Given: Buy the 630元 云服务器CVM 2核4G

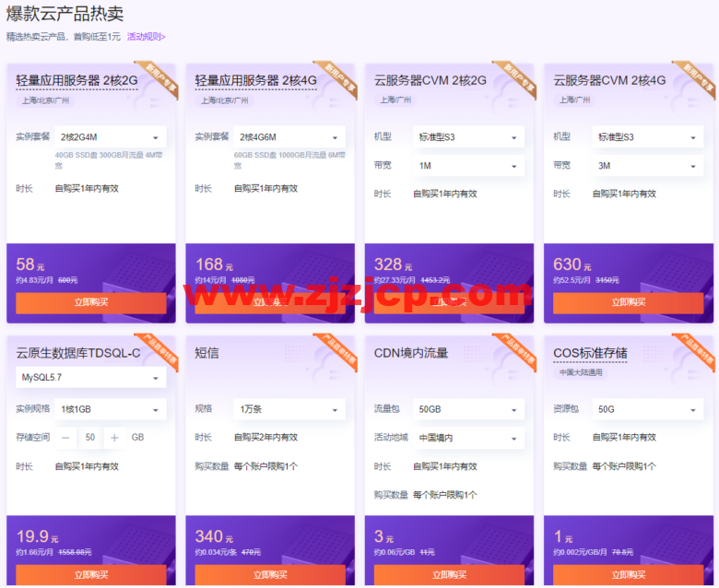Looking at the screenshot, I should pyautogui.click(x=629, y=303).
